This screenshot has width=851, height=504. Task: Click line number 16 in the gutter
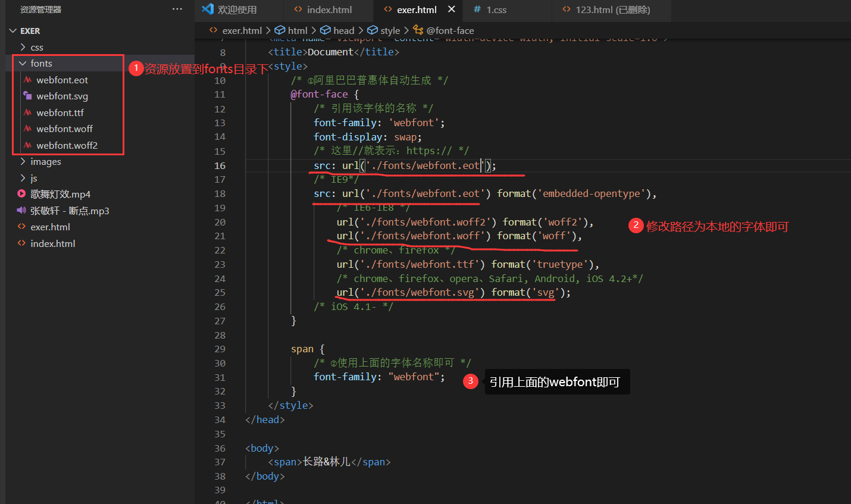(220, 165)
